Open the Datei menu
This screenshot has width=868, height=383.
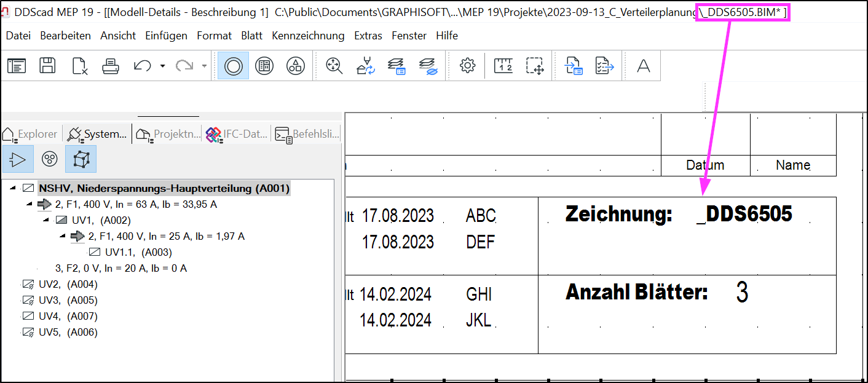(x=18, y=36)
